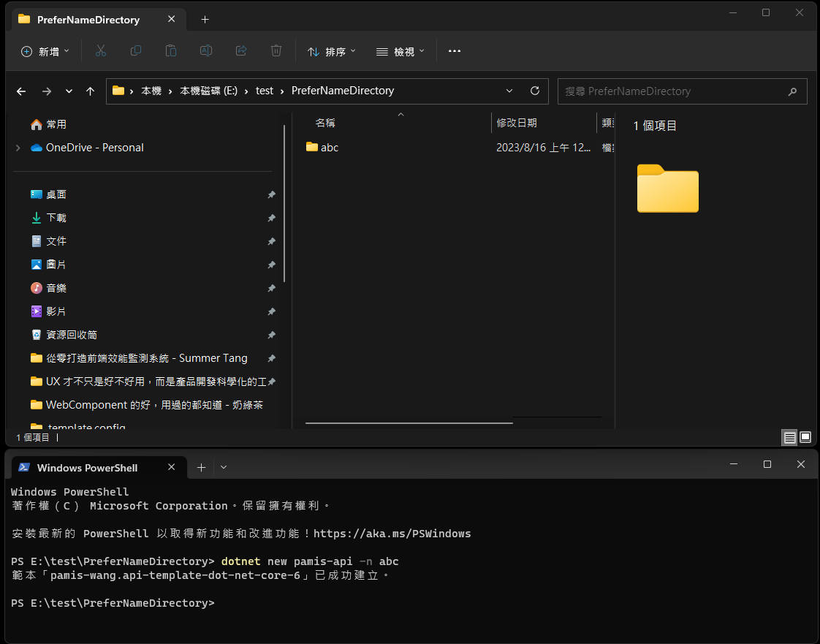Sort by the 名稱 (Name) column header
Image resolution: width=820 pixels, height=644 pixels.
click(x=325, y=123)
